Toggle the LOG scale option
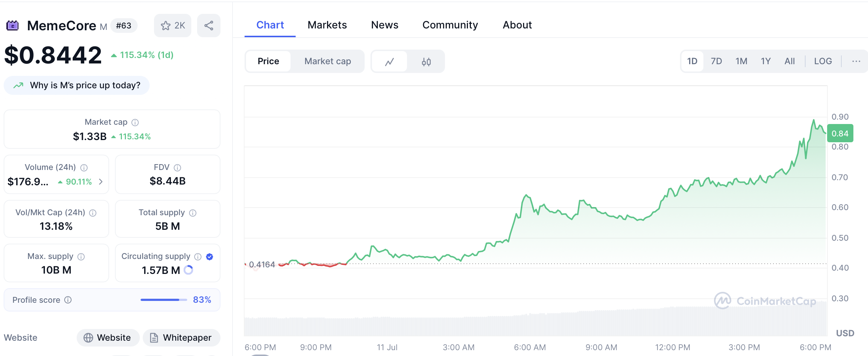868x356 pixels. 823,61
